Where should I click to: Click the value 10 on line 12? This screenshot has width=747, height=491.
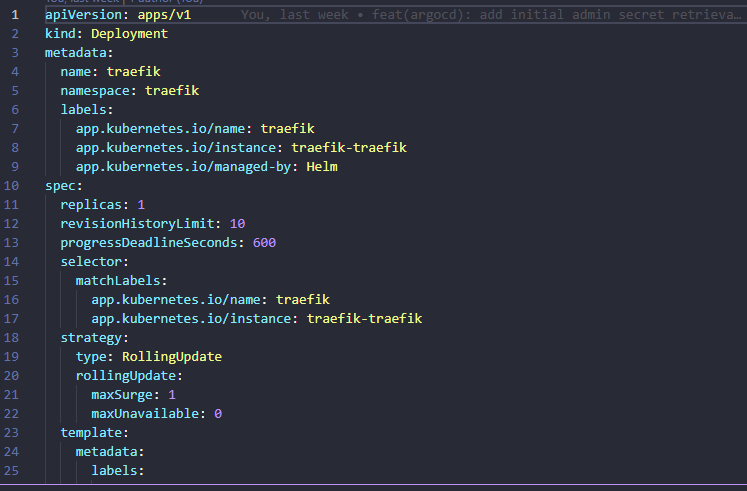point(237,224)
